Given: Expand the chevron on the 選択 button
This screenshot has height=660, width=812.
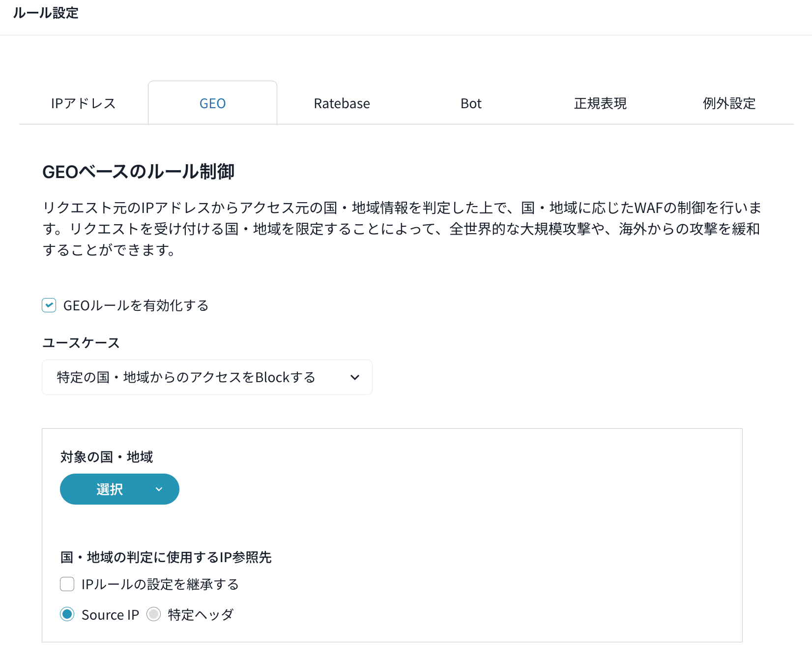Looking at the screenshot, I should tap(159, 489).
